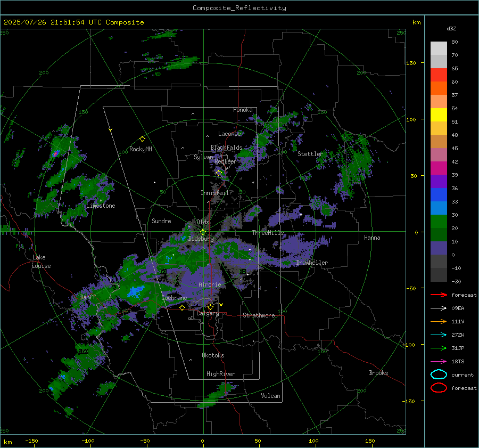Image resolution: width=479 pixels, height=448 pixels.
Task: Select the magenta swatch in dBZ scale
Action: 439,168
